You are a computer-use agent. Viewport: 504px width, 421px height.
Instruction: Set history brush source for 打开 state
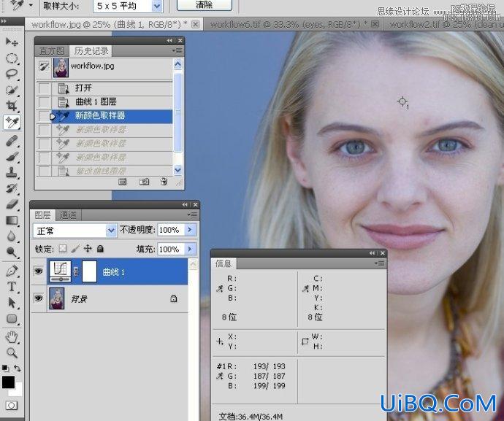tap(44, 88)
